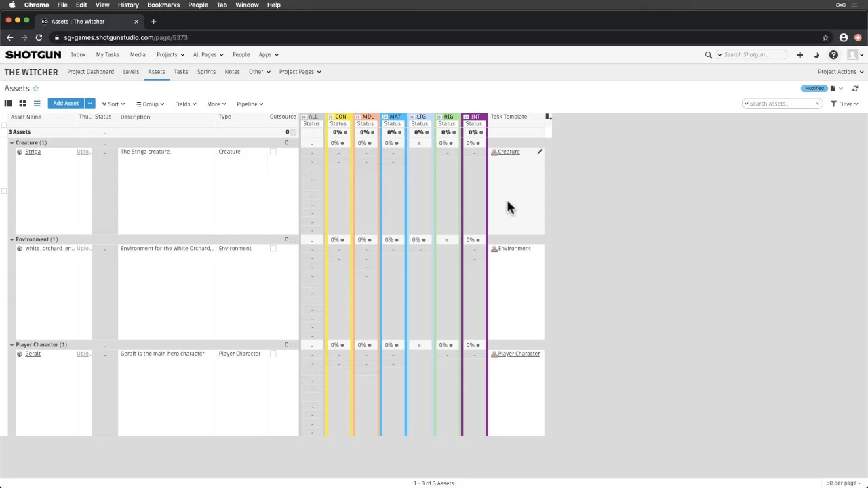Expand the RIG pipeline step column
Image resolution: width=868 pixels, height=488 pixels.
click(x=439, y=117)
